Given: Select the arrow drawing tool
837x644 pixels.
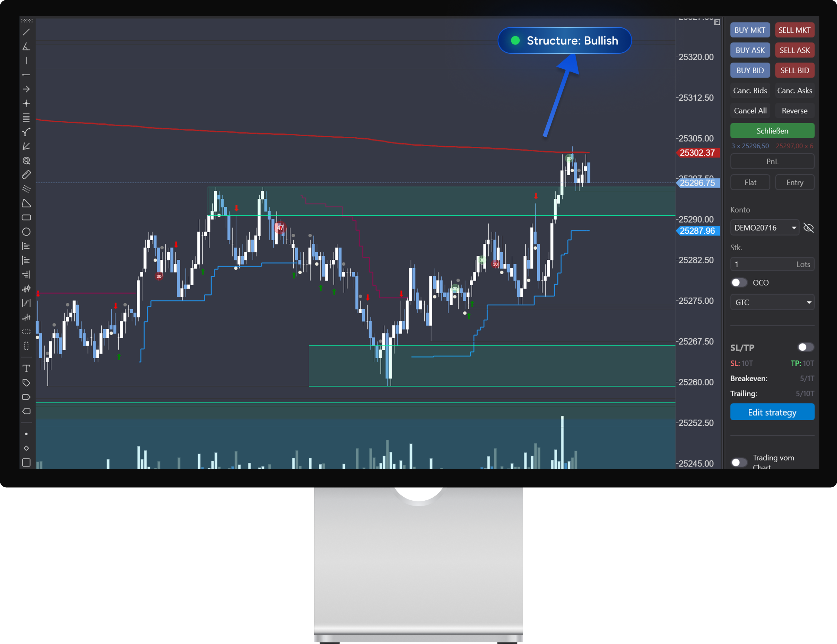Looking at the screenshot, I should click(26, 89).
